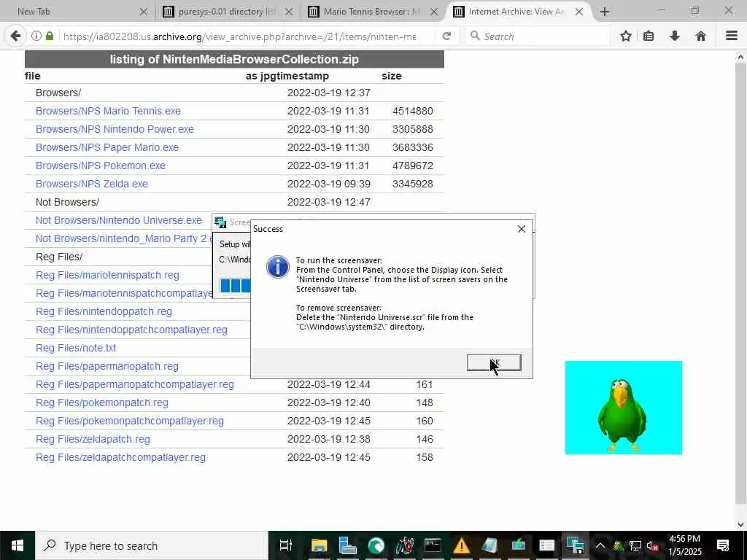Click the site information icon in address bar
Screen dimensions: 747x560
click(36, 36)
